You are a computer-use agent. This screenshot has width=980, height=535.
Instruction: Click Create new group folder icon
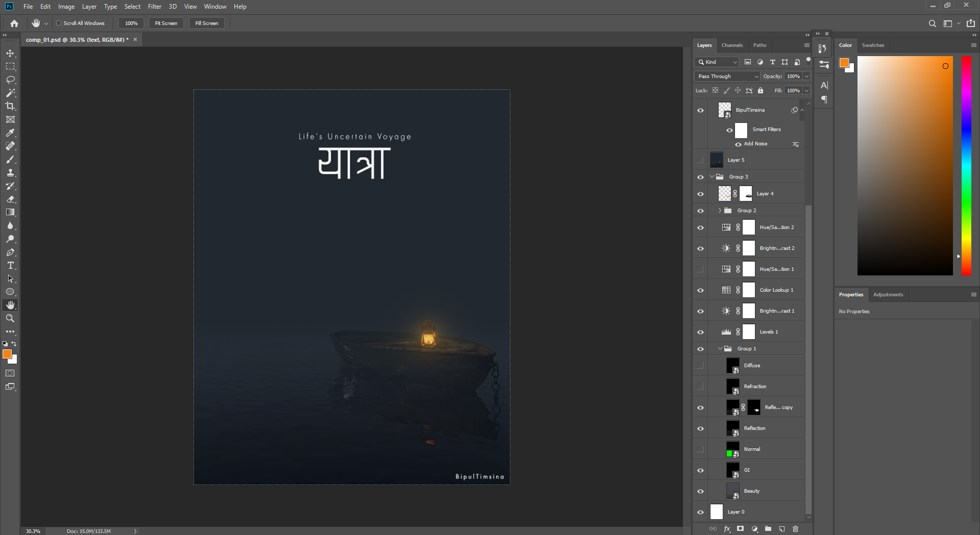(x=768, y=529)
